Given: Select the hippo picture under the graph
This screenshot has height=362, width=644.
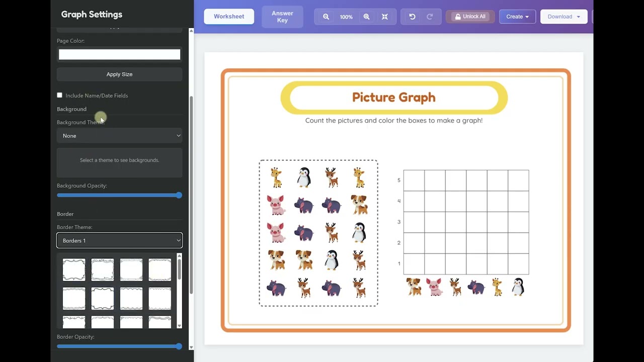Looking at the screenshot, I should [x=476, y=287].
